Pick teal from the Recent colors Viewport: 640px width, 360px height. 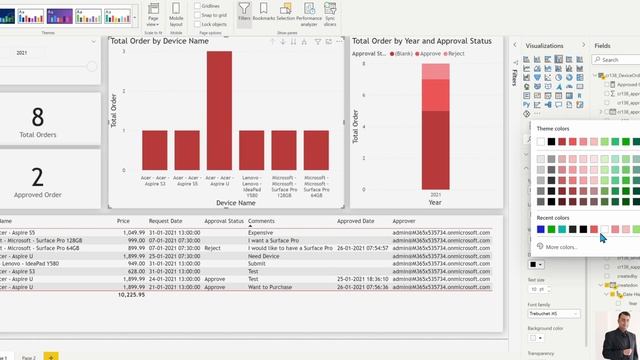click(x=562, y=229)
